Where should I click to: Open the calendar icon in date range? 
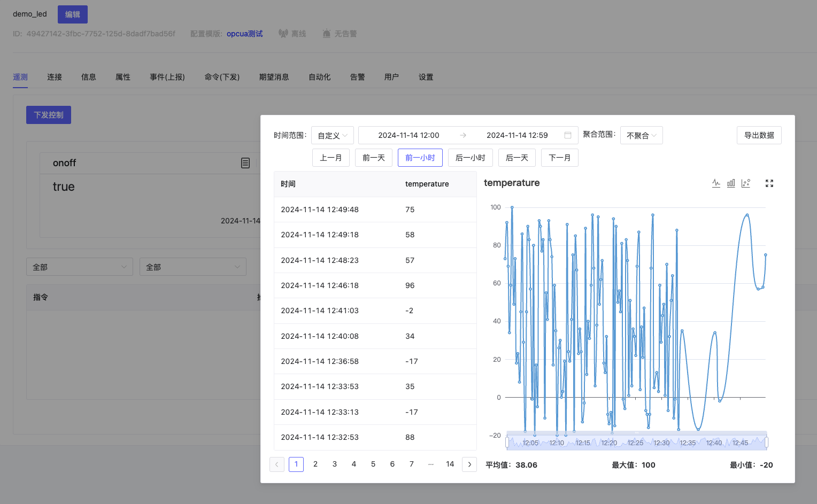pyautogui.click(x=568, y=135)
